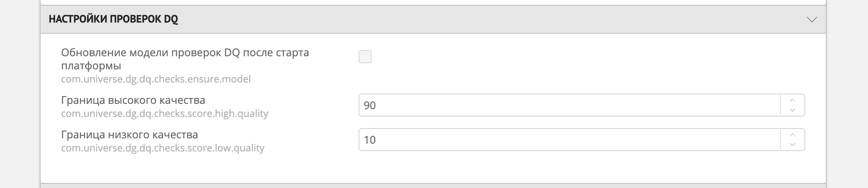Click the Обновление модели проверок DQ label
The height and width of the screenshot is (188, 868).
point(185,53)
